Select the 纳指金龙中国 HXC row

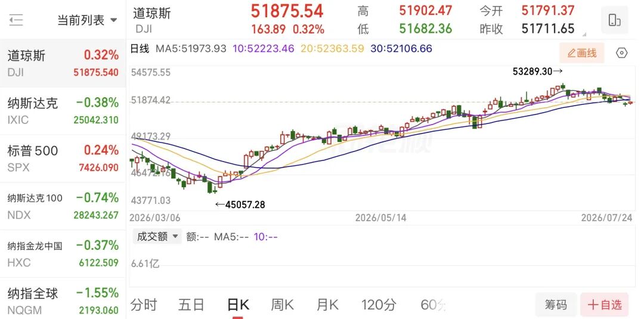point(63,254)
